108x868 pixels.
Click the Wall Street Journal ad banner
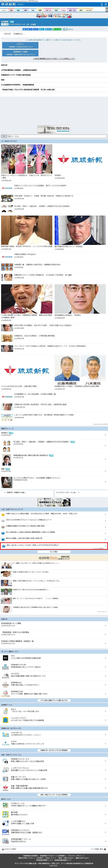coord(54,129)
